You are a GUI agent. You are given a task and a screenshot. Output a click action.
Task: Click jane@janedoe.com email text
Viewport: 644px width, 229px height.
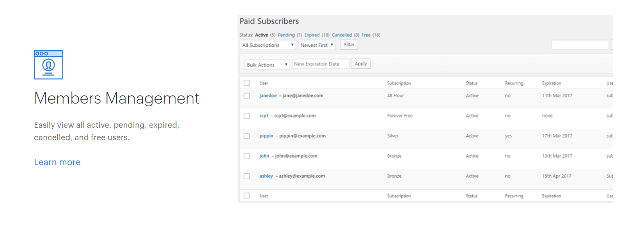click(303, 96)
